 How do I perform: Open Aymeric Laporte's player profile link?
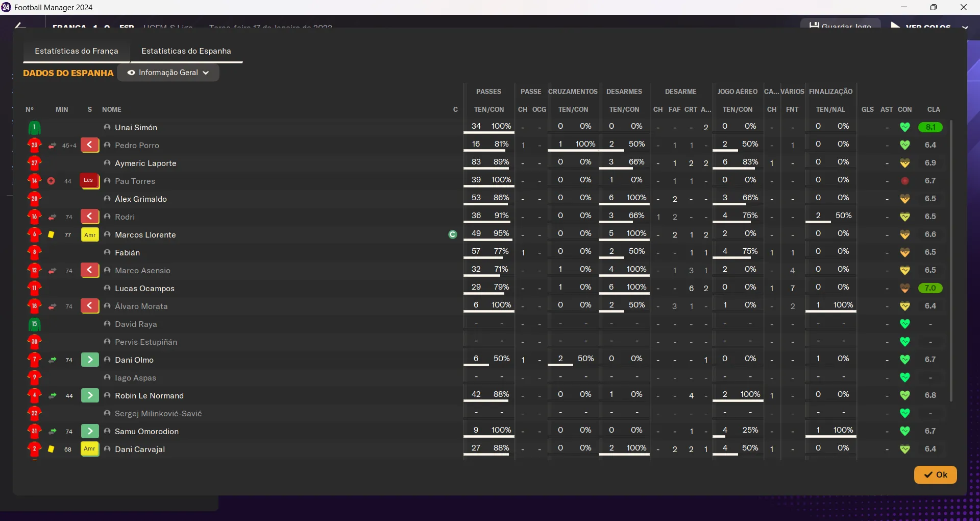(x=145, y=163)
